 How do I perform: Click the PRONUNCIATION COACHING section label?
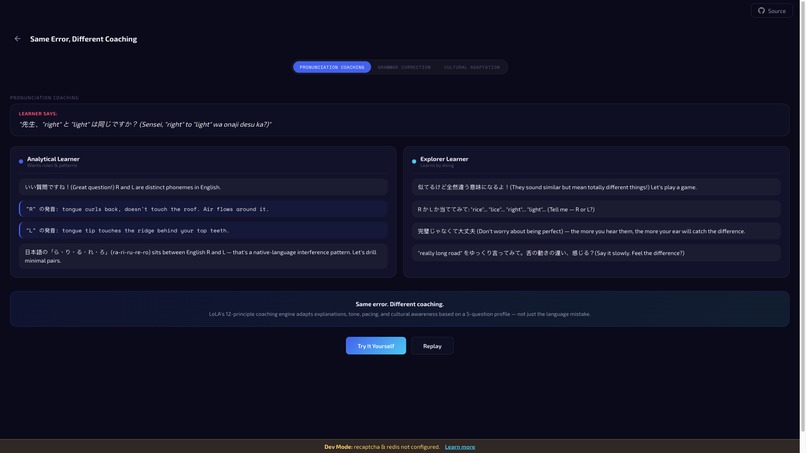pos(44,98)
